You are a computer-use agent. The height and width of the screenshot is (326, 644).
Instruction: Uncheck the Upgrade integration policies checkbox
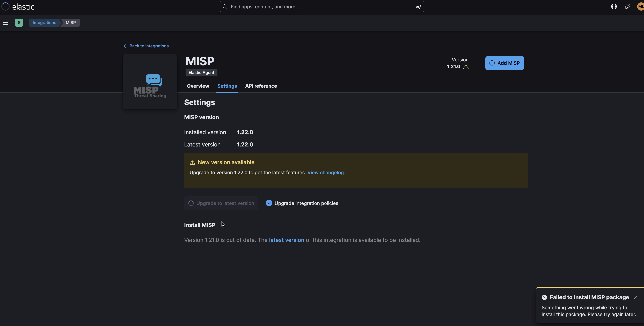point(269,203)
